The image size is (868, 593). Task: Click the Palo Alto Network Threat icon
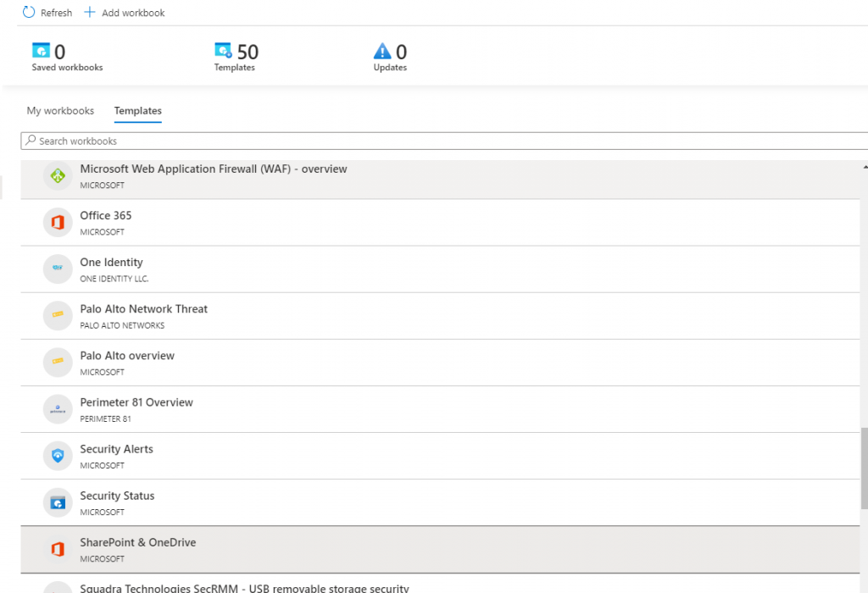click(x=58, y=314)
